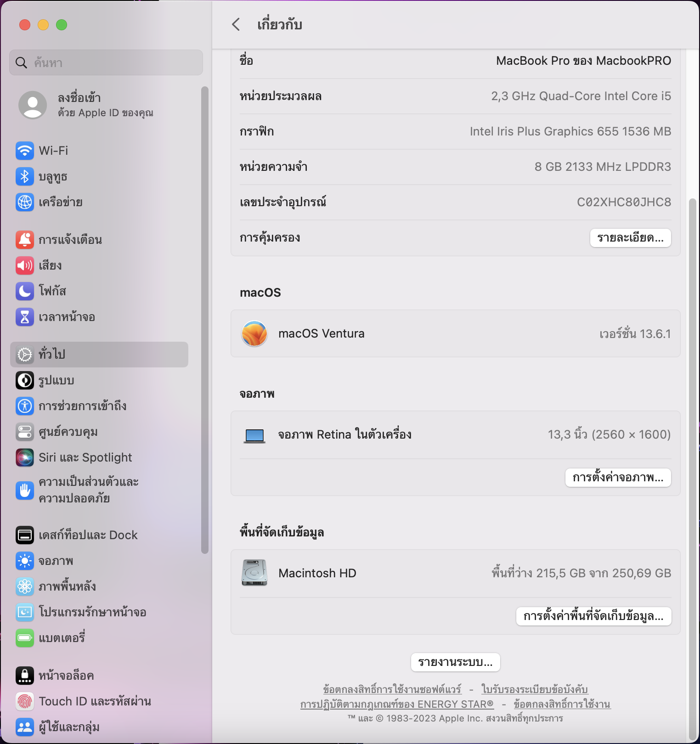Open regulatory certification link ใบรับรองระเบียบข้อบังคับ
Viewport: 700px width, 744px height.
[x=535, y=689]
